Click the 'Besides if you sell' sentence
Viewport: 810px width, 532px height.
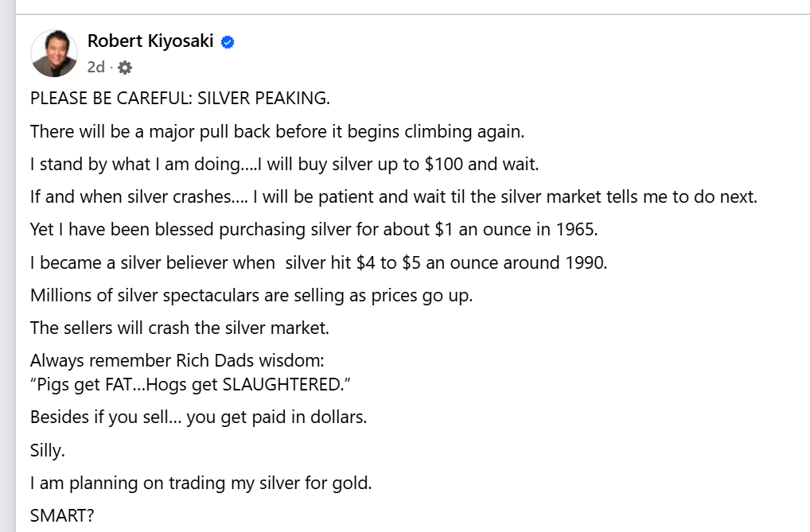pos(198,417)
